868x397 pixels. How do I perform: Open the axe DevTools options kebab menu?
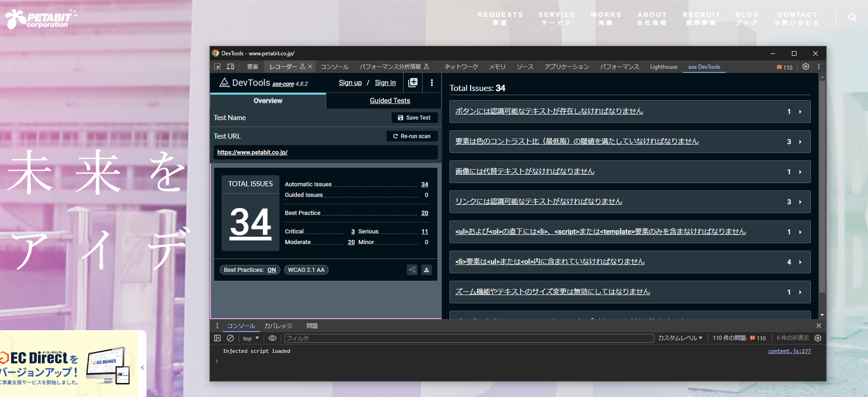point(432,83)
